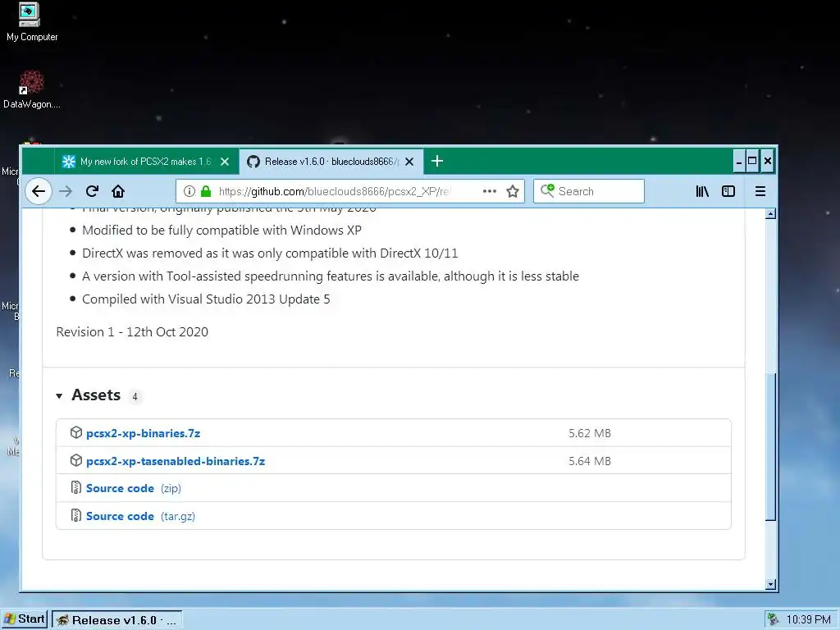Click 'Compiled with Visual Studio 2013 Update 5' text
Screen dimensions: 840x630
[206, 299]
